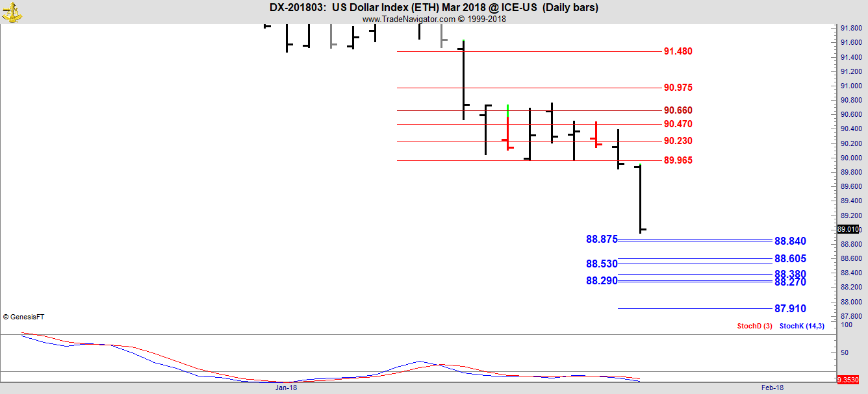Select the StochD (3) indicator label

click(x=754, y=326)
